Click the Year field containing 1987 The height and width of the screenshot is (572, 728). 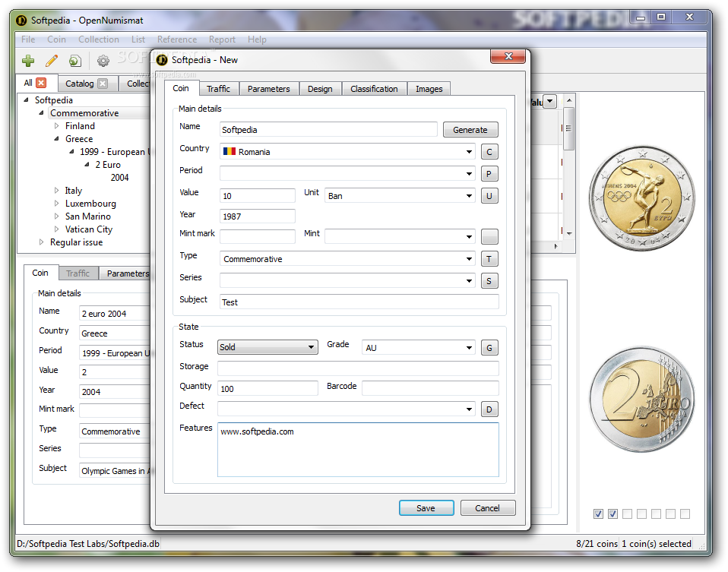(257, 216)
